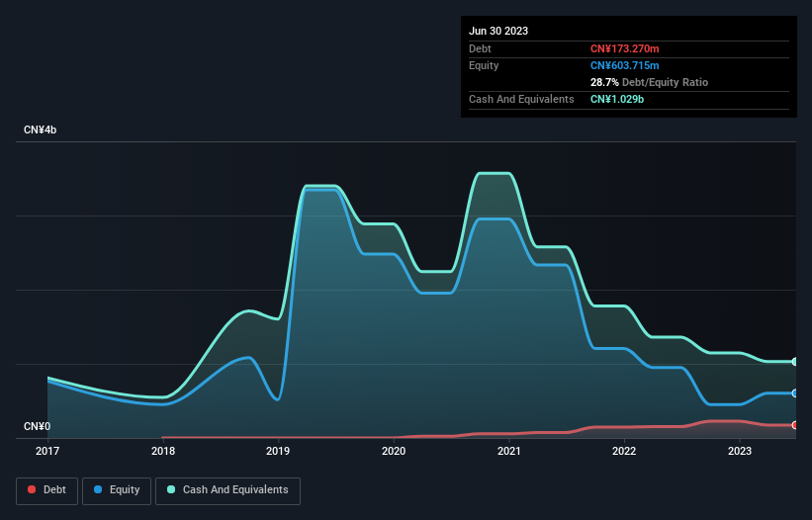The image size is (812, 520).
Task: Click the teal Cash endpoint marker on chart
Action: (x=795, y=362)
